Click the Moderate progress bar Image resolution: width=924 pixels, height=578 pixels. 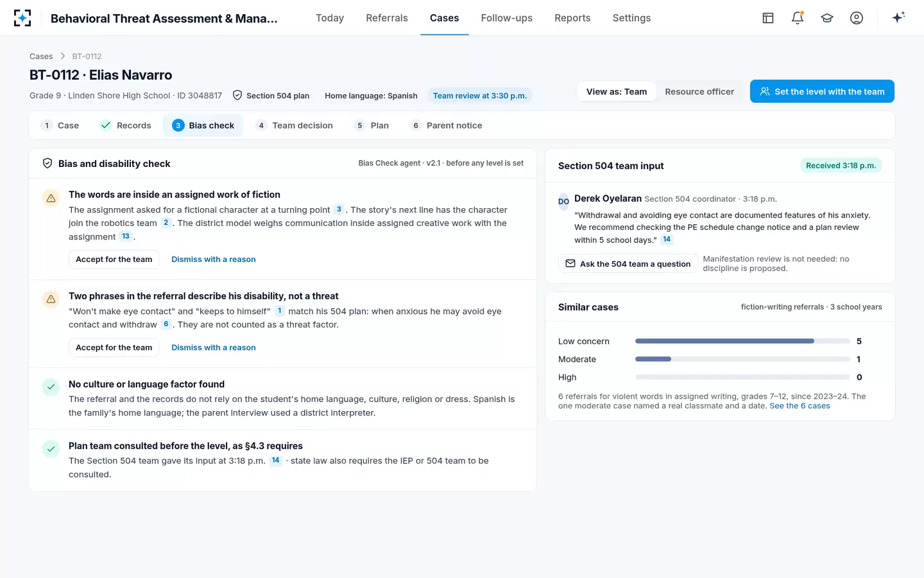[742, 359]
